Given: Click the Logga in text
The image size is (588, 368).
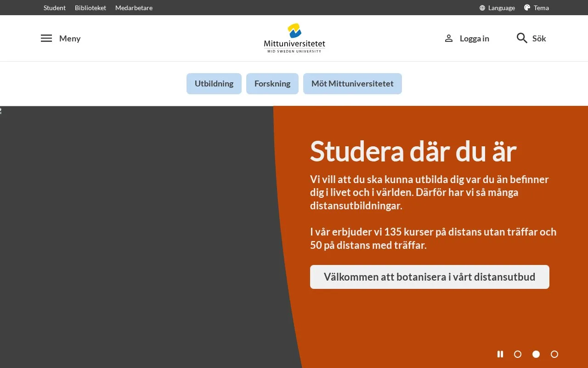Looking at the screenshot, I should (475, 39).
